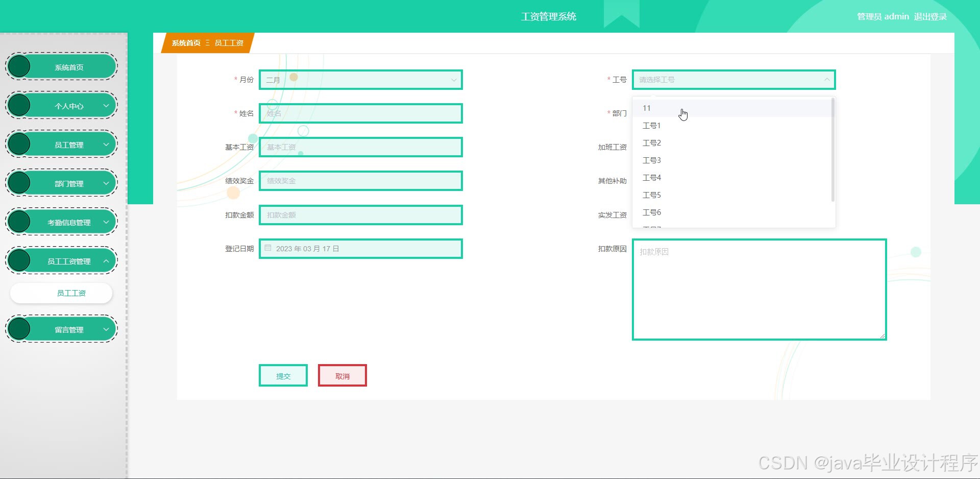
Task: Expand the 个人中心 sidebar menu
Action: point(61,106)
